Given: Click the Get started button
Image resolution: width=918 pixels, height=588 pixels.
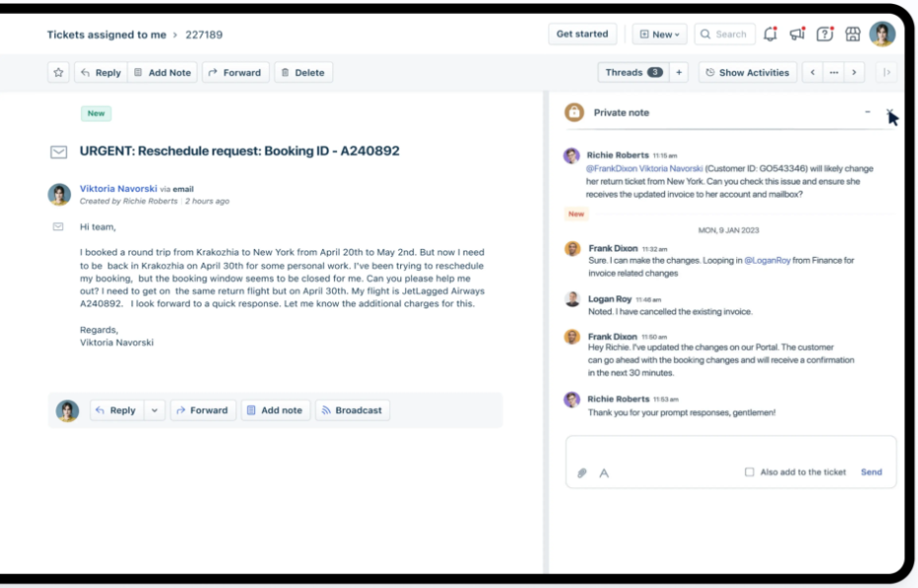Looking at the screenshot, I should 582,34.
